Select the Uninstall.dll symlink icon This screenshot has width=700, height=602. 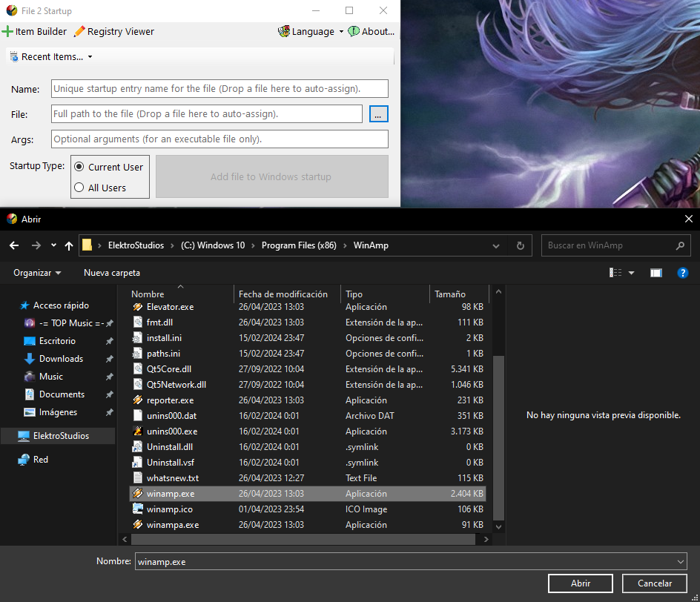pyautogui.click(x=138, y=447)
